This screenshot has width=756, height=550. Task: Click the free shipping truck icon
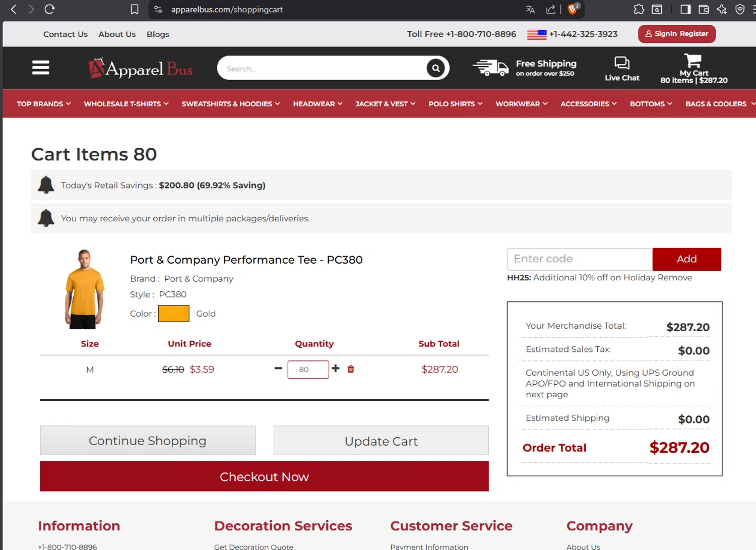click(x=490, y=68)
